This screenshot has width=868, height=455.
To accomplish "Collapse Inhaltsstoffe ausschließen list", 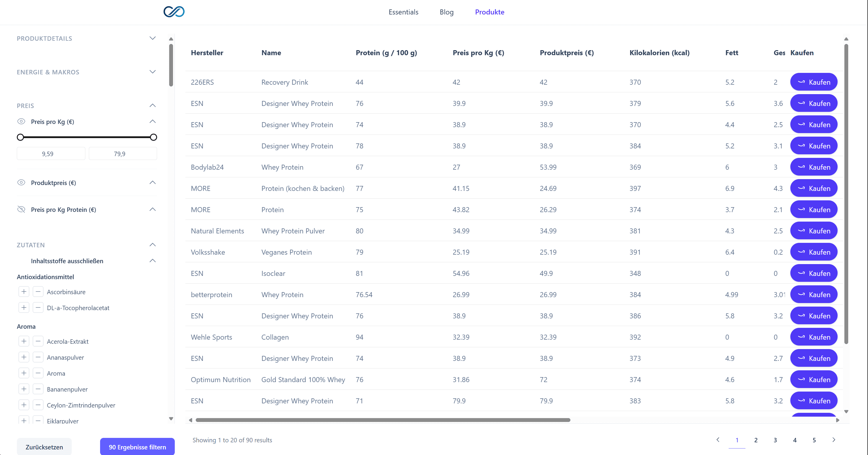I will 153,261.
